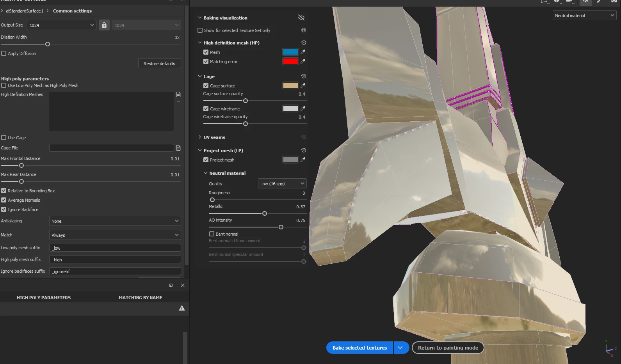Image resolution: width=621 pixels, height=364 pixels.
Task: Check Show for selected Texture Set only
Action: tap(200, 30)
